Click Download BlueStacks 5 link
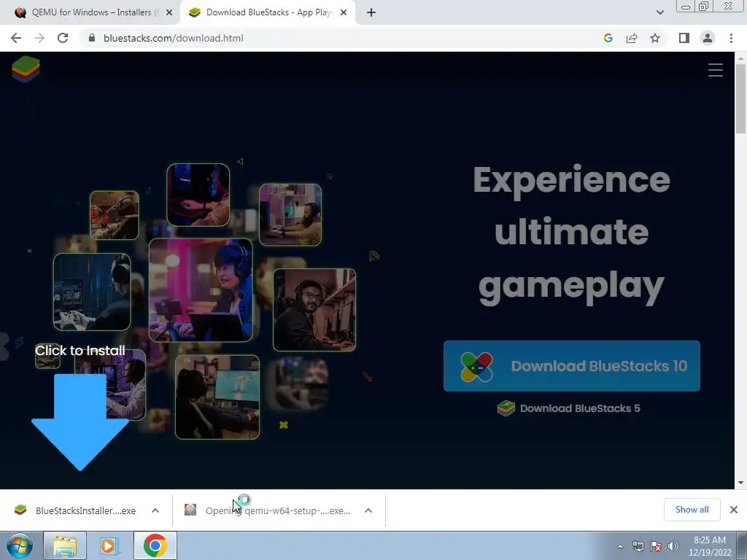 click(569, 408)
